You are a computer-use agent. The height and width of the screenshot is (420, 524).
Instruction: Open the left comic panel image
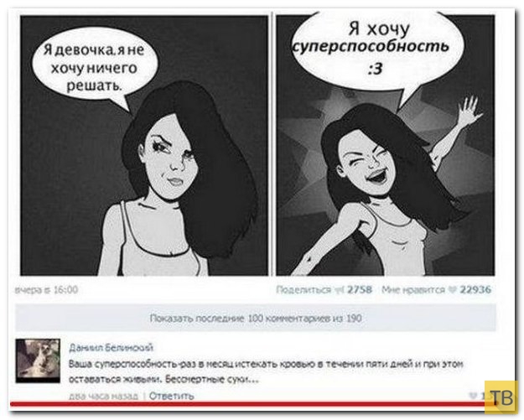click(x=144, y=146)
